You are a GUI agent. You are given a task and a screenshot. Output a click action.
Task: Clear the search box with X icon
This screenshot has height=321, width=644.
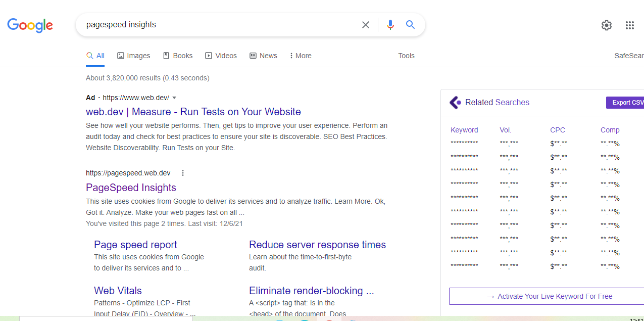click(366, 25)
